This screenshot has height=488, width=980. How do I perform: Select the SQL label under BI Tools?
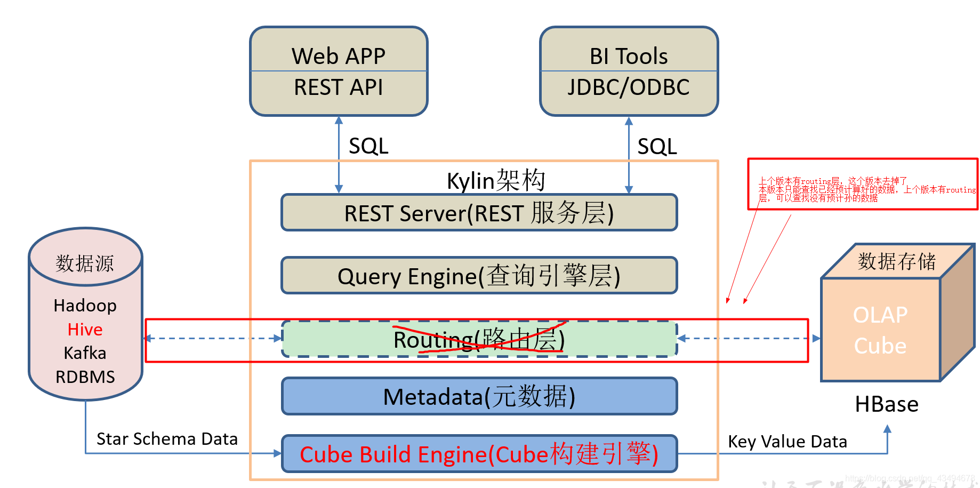point(657,147)
